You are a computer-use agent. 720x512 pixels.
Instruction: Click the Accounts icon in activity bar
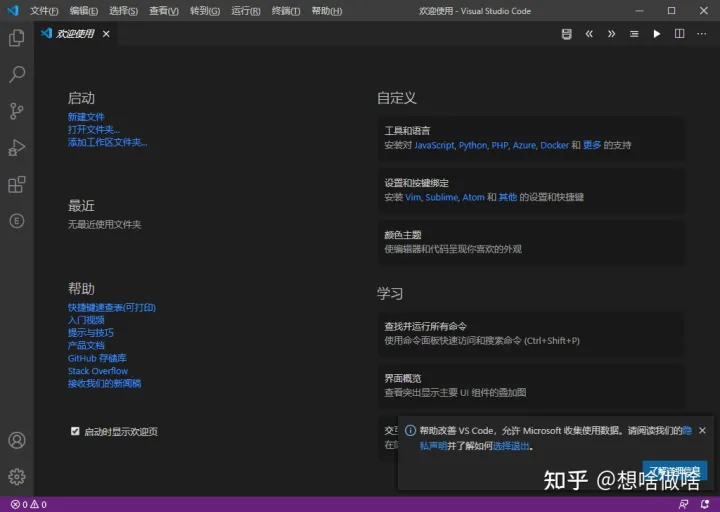(16, 441)
